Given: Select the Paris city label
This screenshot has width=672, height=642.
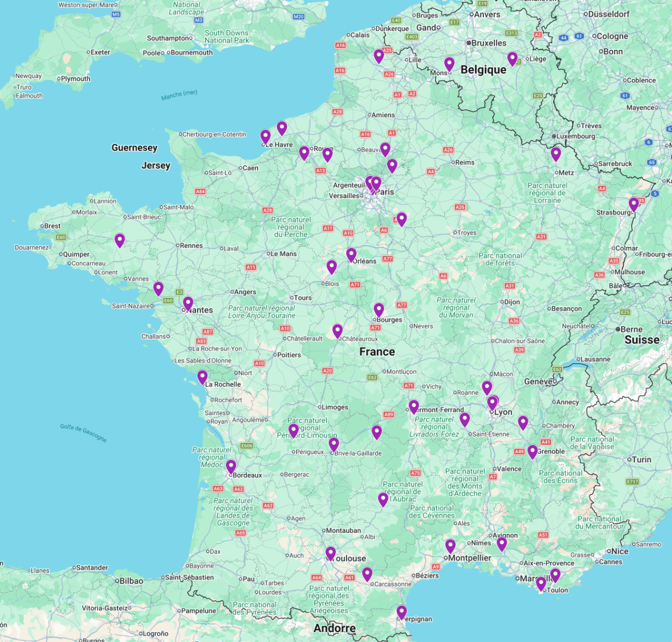Looking at the screenshot, I should pyautogui.click(x=385, y=190).
